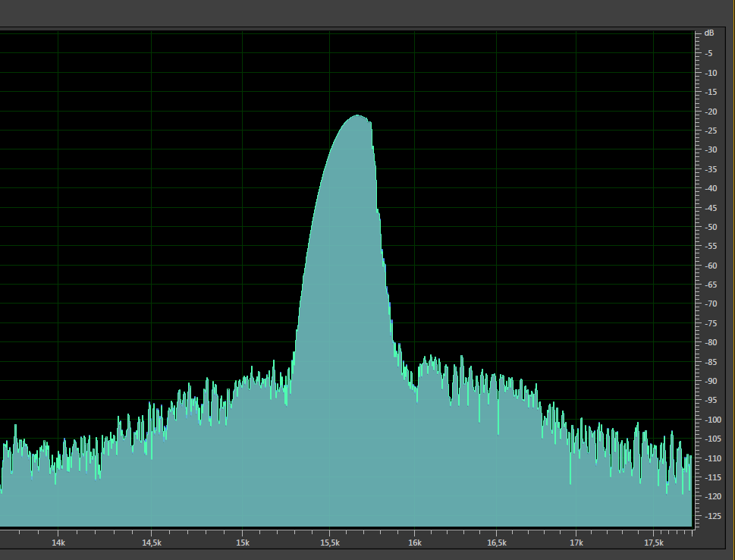Click the -40 dB scale label
Screen dimensions: 735x560
tap(711, 188)
